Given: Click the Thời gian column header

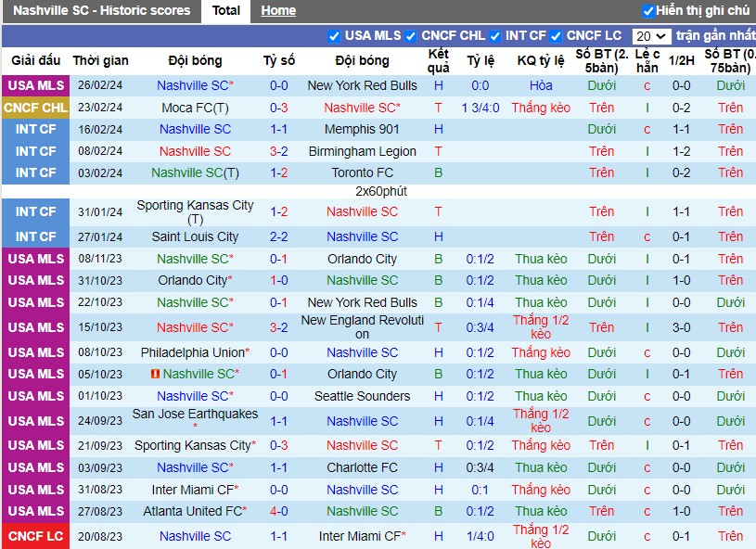Looking at the screenshot, I should tap(101, 60).
